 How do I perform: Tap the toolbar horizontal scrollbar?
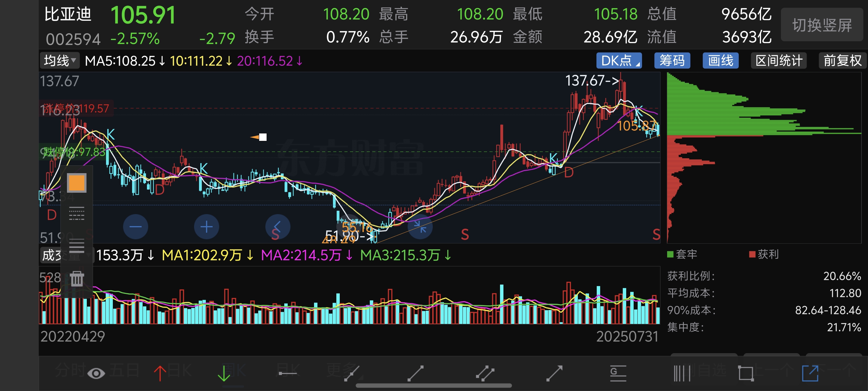click(x=434, y=386)
